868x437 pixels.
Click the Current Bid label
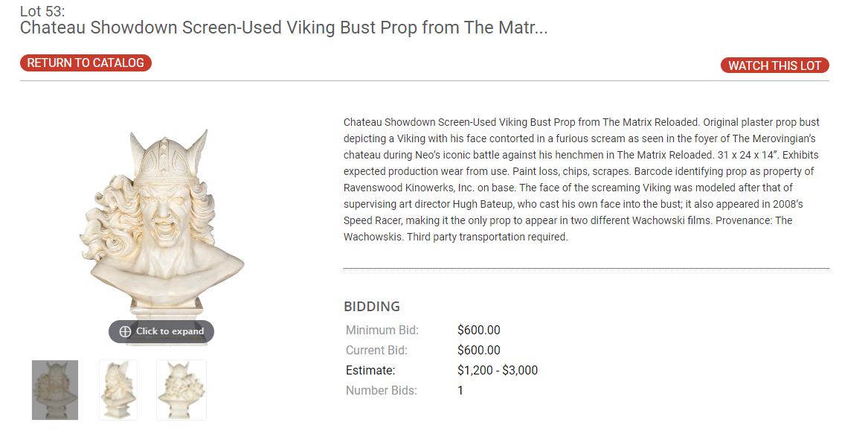376,350
